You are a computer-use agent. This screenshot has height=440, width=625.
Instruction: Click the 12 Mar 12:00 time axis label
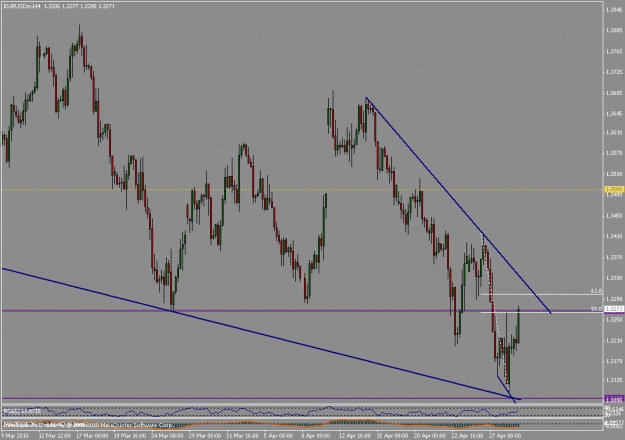click(x=54, y=436)
